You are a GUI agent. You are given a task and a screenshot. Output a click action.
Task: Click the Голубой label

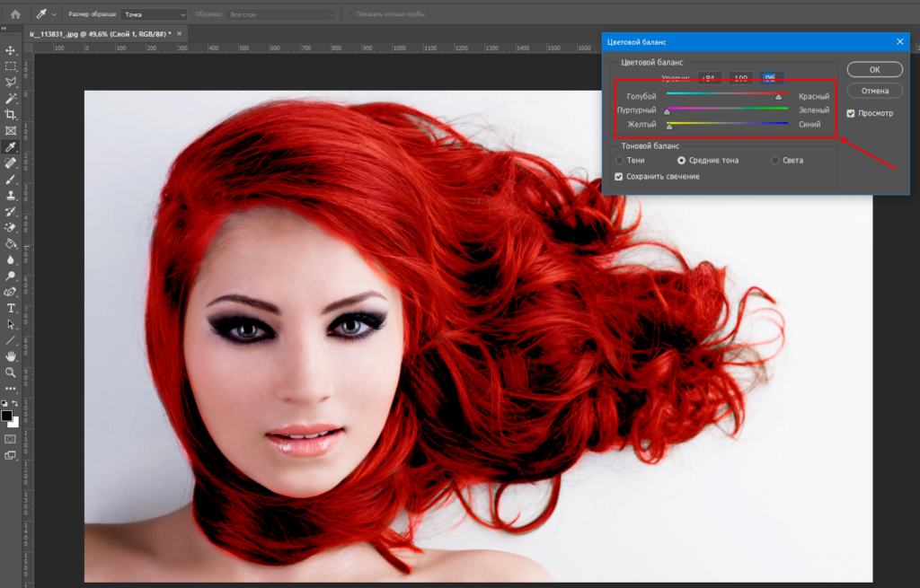(x=641, y=96)
